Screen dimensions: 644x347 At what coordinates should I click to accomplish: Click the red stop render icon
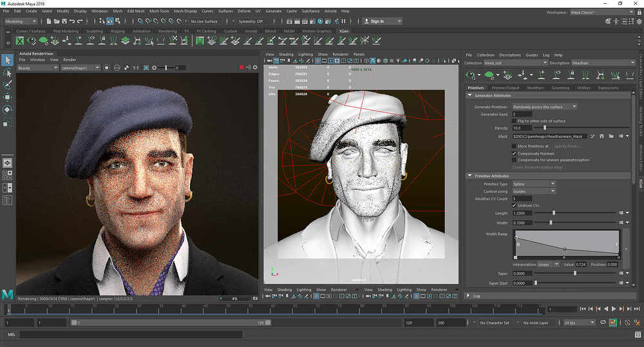coord(241,68)
